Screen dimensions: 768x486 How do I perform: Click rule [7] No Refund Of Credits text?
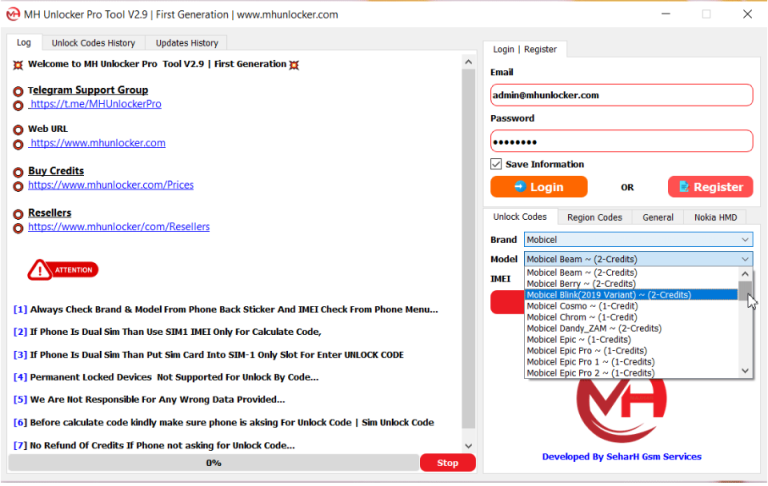click(x=154, y=445)
